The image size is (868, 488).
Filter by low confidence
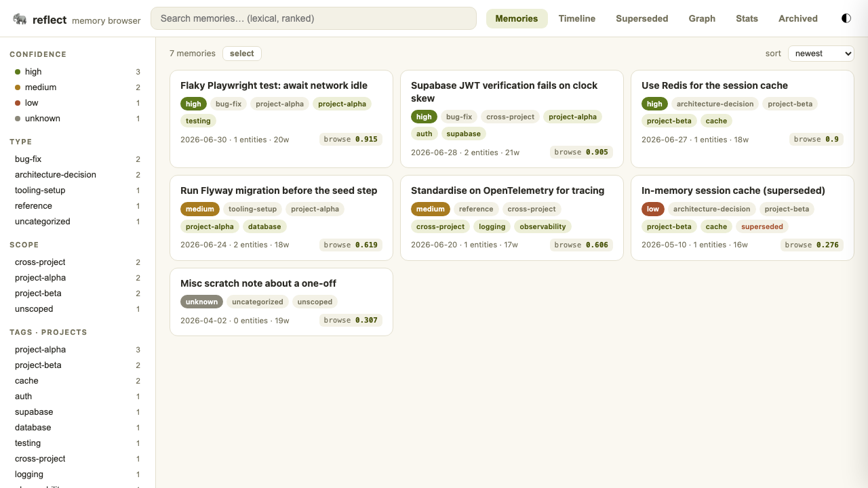coord(77,103)
